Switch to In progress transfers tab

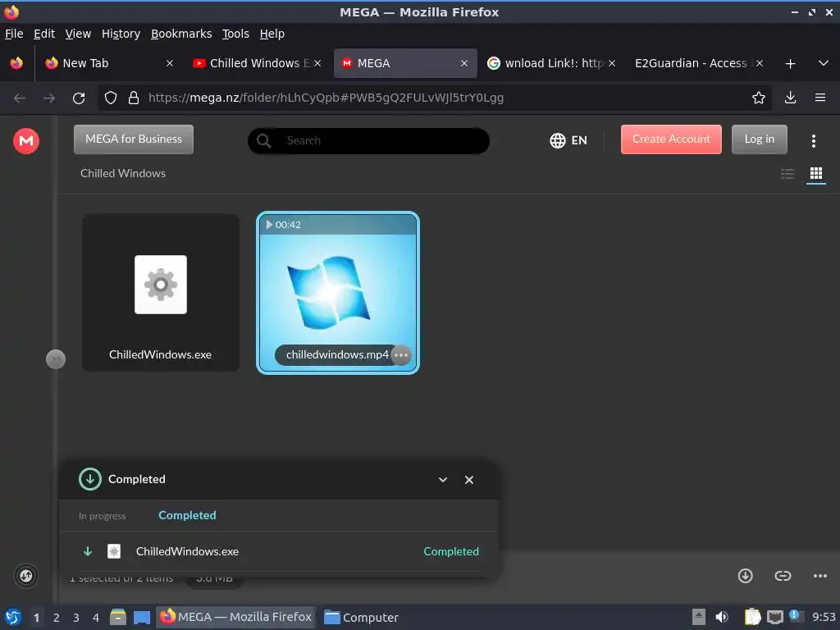[x=102, y=516]
